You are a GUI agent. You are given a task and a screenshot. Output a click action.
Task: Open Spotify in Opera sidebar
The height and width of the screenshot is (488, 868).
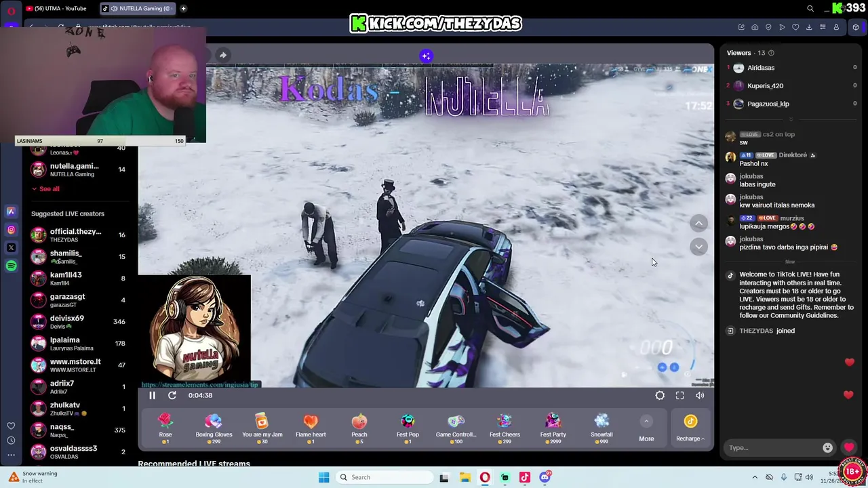[x=11, y=266]
